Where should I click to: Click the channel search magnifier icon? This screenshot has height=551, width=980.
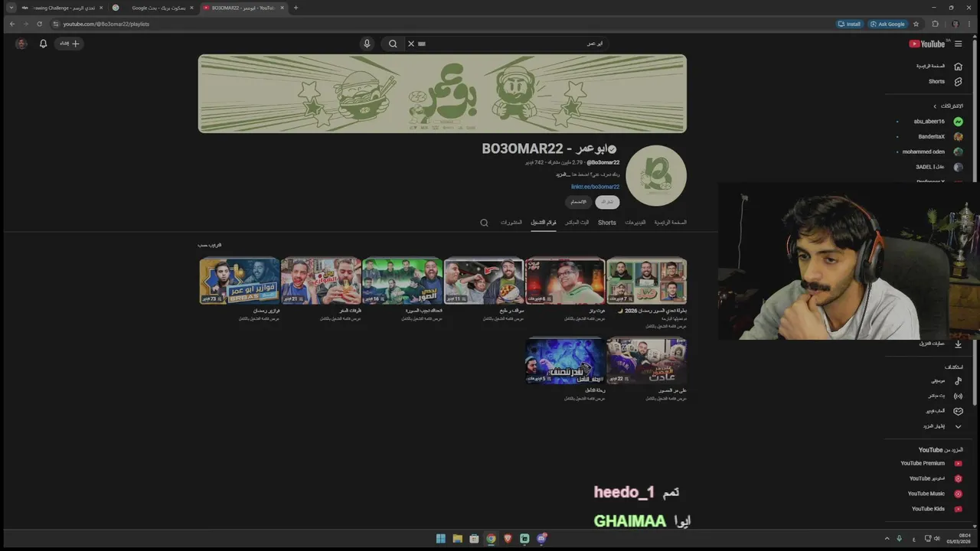coord(484,223)
